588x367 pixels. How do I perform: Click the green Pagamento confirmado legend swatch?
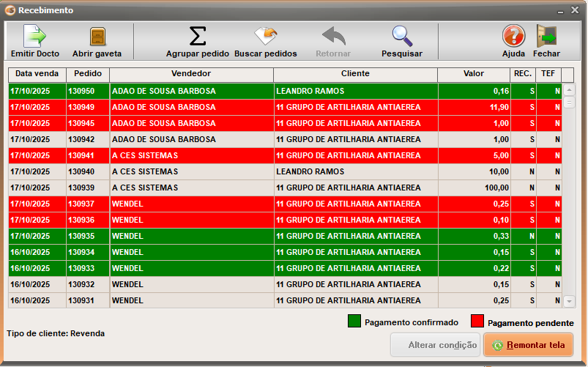coord(354,322)
